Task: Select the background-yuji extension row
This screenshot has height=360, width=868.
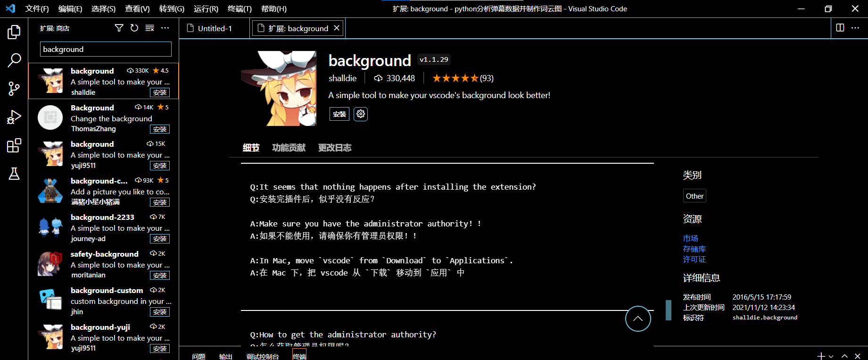Action: tap(104, 337)
